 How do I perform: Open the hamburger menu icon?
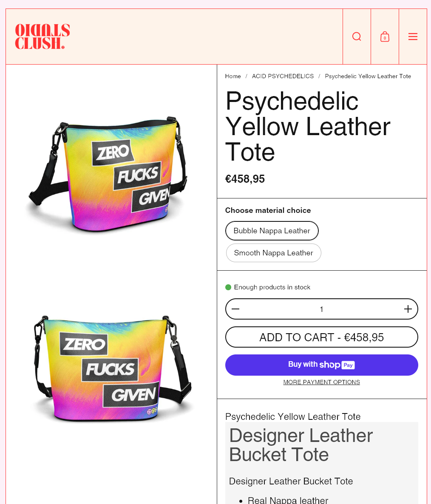413,37
